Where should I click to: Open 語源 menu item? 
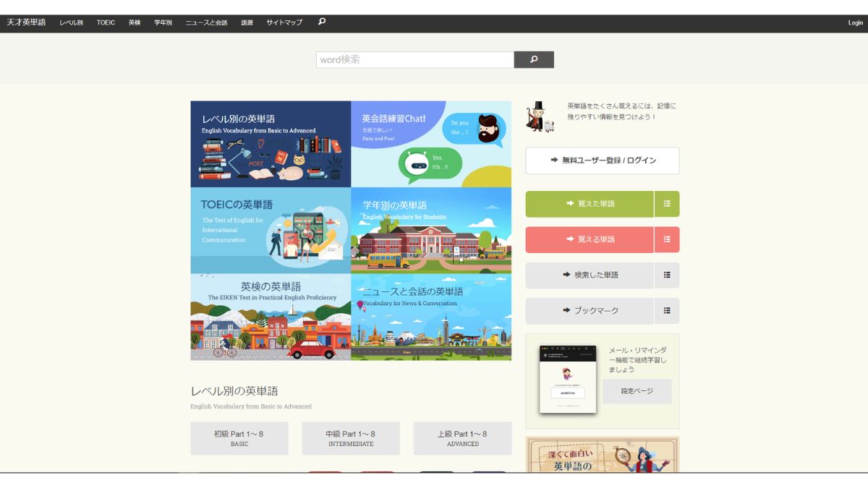[247, 22]
